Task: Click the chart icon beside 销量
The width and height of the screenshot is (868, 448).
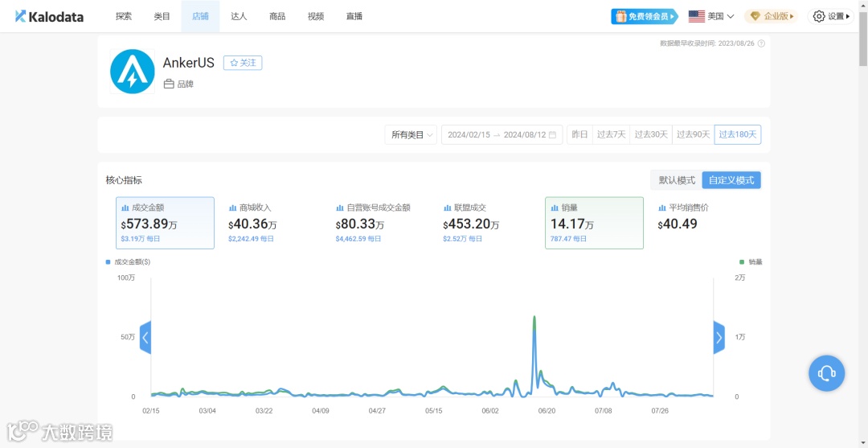Action: pyautogui.click(x=555, y=208)
